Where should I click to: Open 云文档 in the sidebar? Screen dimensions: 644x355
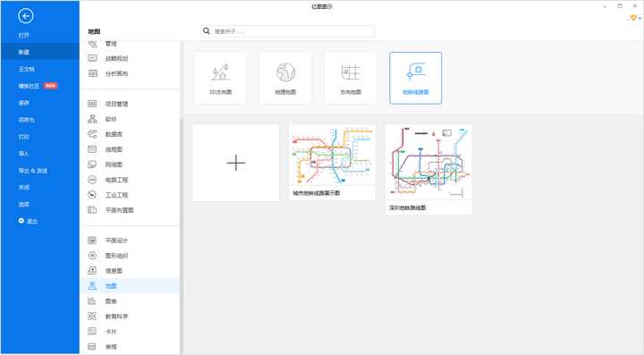pos(27,69)
